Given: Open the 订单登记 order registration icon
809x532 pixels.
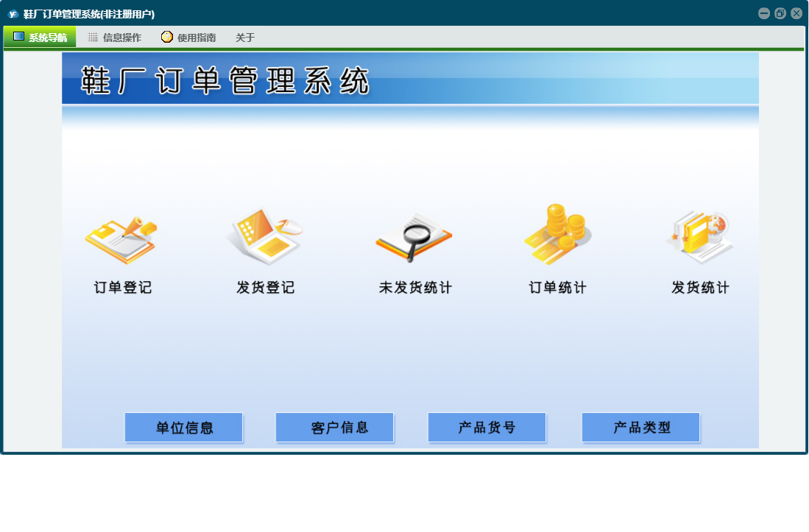Looking at the screenshot, I should (x=121, y=240).
